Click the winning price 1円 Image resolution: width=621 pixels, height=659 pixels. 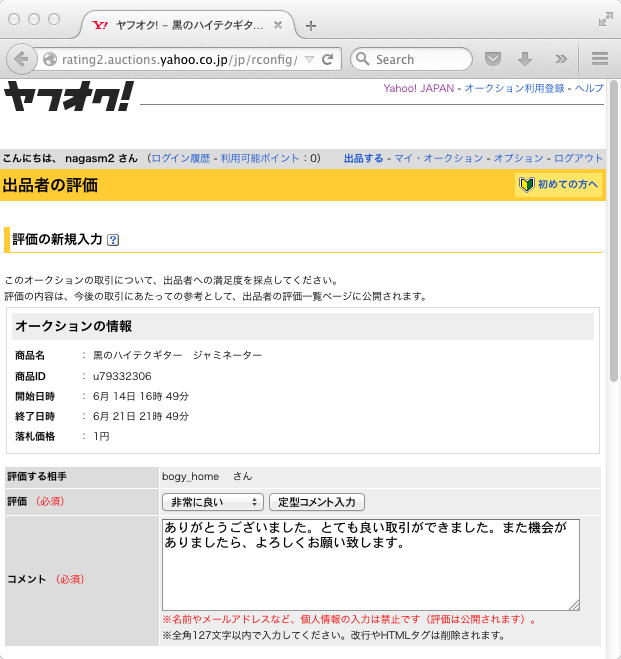point(101,437)
